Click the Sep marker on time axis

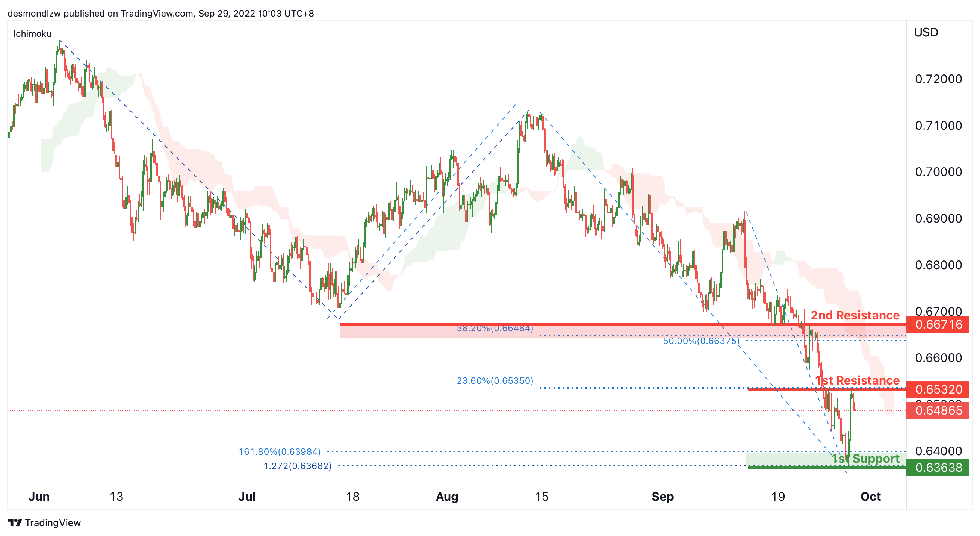[x=662, y=497]
